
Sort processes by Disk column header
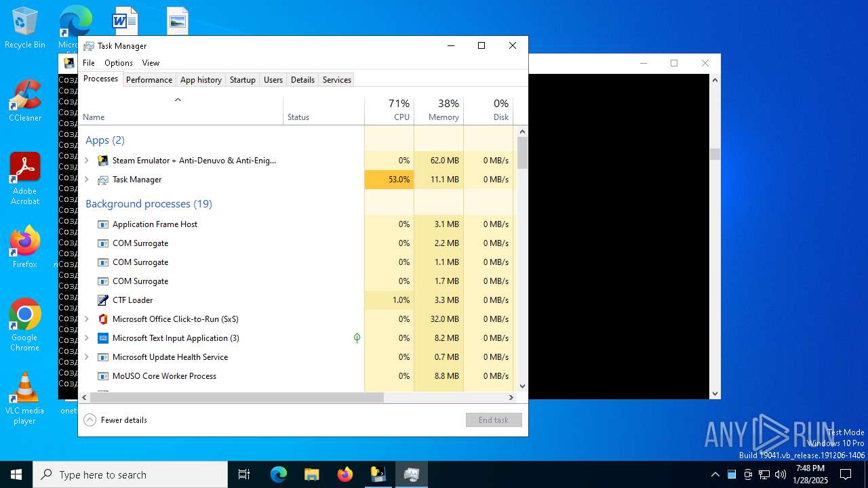point(488,110)
